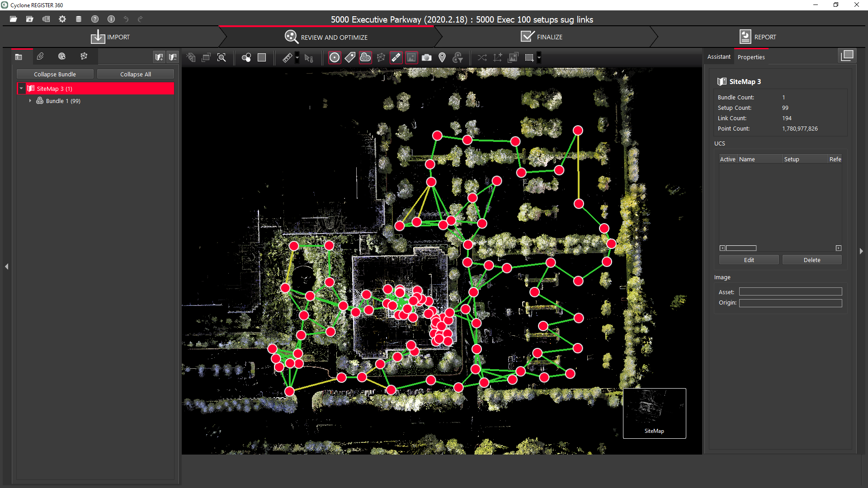This screenshot has height=488, width=868.
Task: Click the UCS Delete button
Action: click(811, 260)
